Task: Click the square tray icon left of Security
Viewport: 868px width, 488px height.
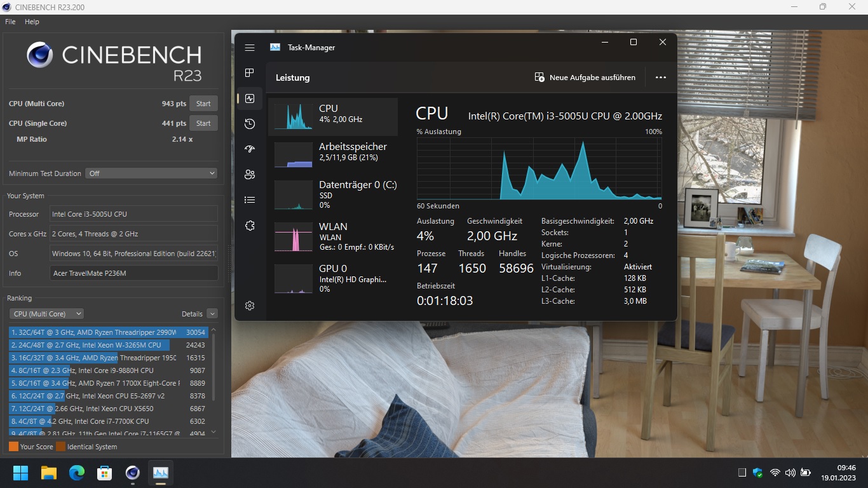Action: tap(742, 473)
